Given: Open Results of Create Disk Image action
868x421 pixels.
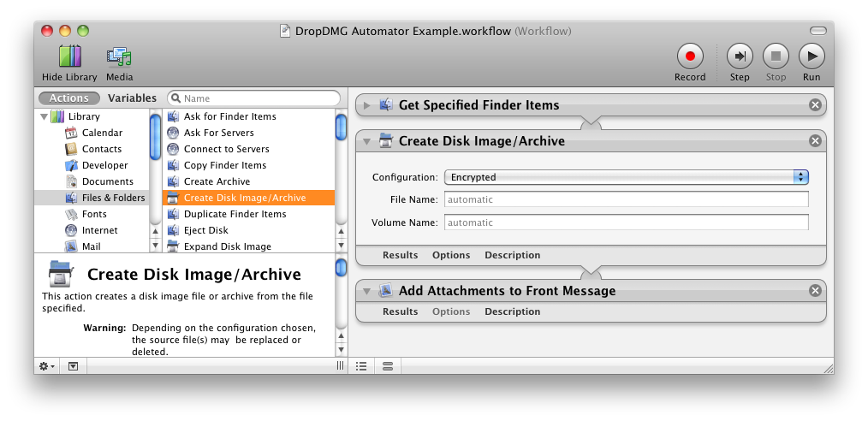Looking at the screenshot, I should click(x=401, y=255).
